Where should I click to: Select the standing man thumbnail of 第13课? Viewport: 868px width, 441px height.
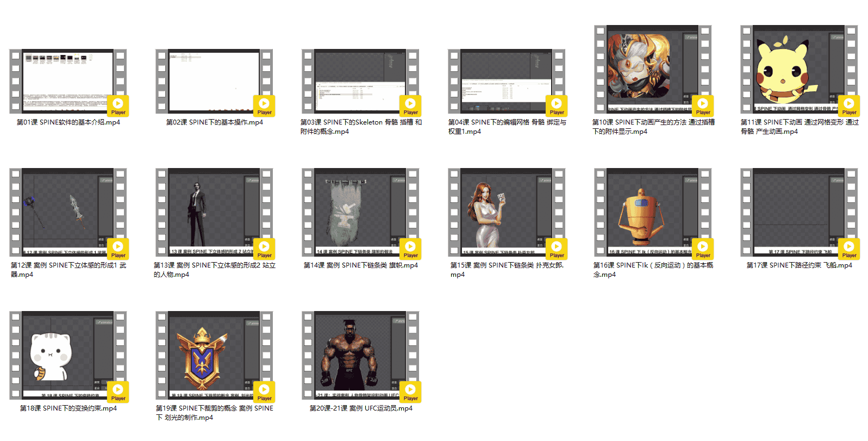(214, 212)
